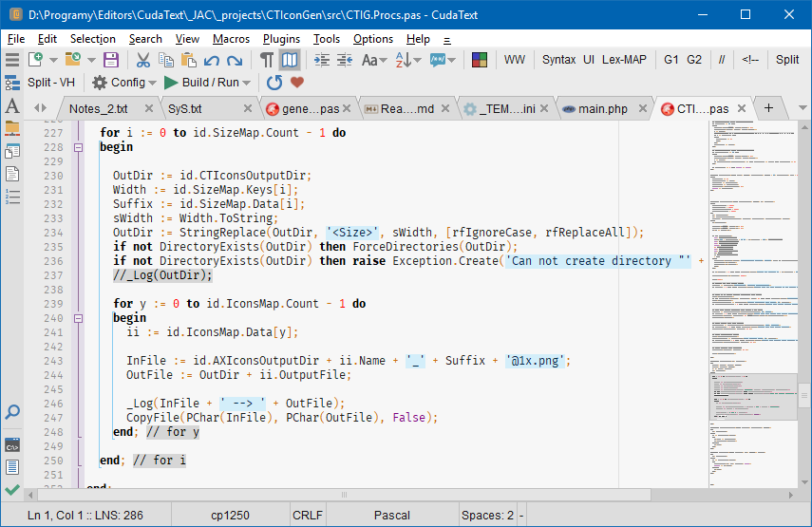Image resolution: width=812 pixels, height=527 pixels.
Task: Click the vertical scrollbar thumb
Action: click(x=804, y=396)
